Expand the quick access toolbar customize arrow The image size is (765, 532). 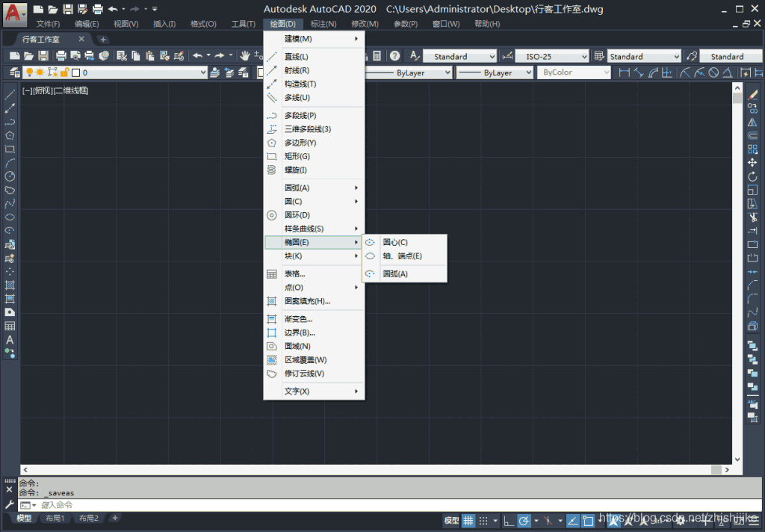click(x=155, y=9)
